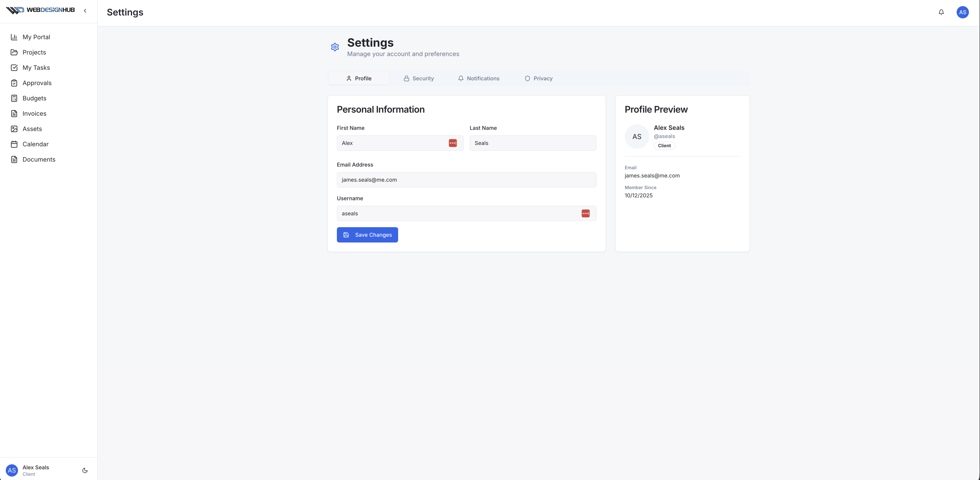Switch to the Notifications tab

479,78
